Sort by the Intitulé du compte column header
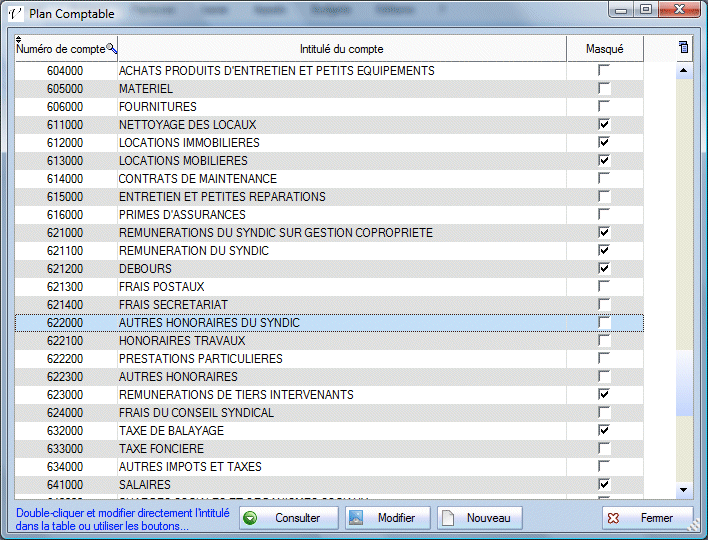The image size is (708, 540). tap(341, 49)
